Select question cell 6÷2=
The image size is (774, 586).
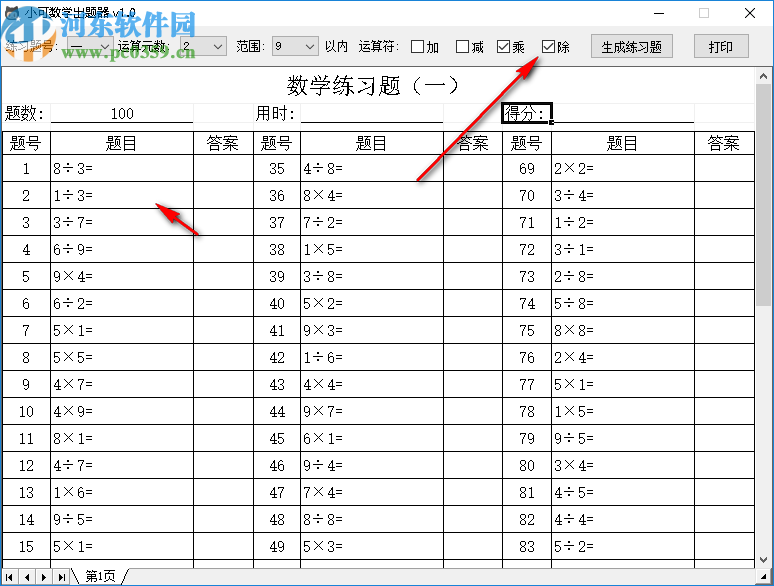122,303
